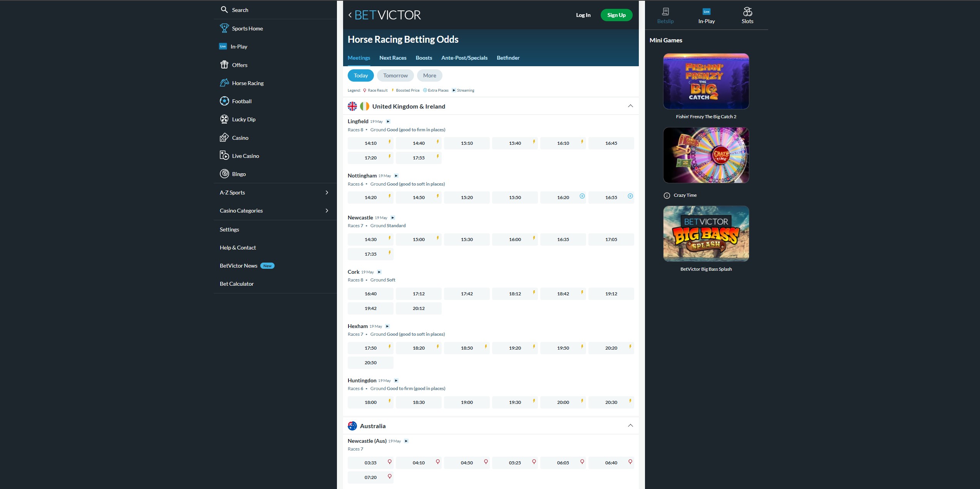
Task: Switch to Meetings tab
Action: [x=359, y=58]
